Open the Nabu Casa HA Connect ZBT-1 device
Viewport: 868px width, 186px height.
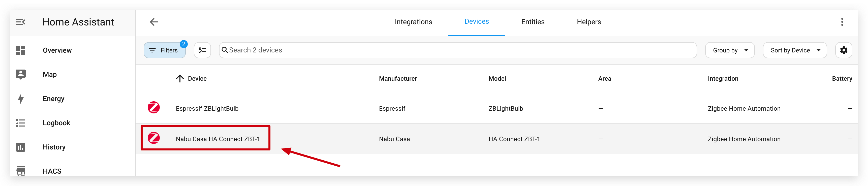218,139
